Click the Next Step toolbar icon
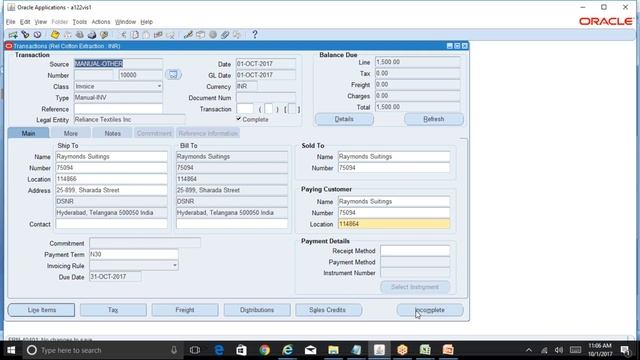The image size is (640, 360). 67,35
